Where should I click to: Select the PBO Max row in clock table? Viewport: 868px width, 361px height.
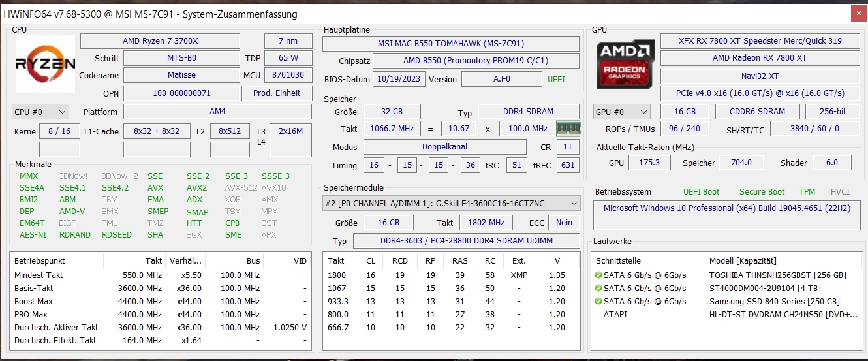[161, 314]
